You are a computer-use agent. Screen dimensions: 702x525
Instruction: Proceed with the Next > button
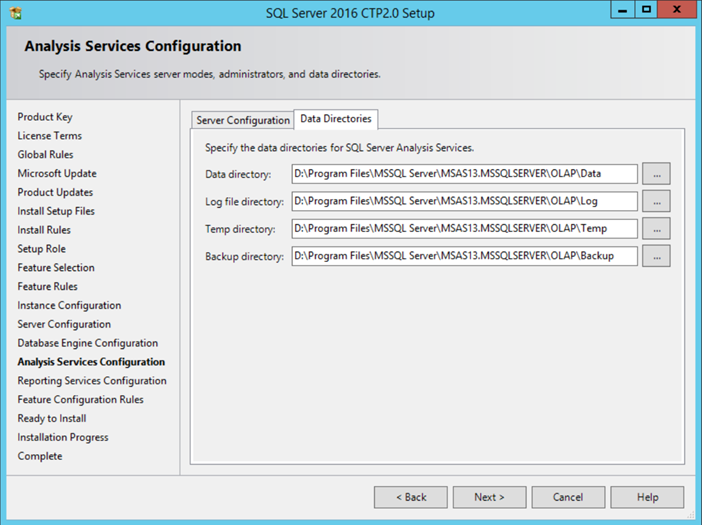[489, 497]
